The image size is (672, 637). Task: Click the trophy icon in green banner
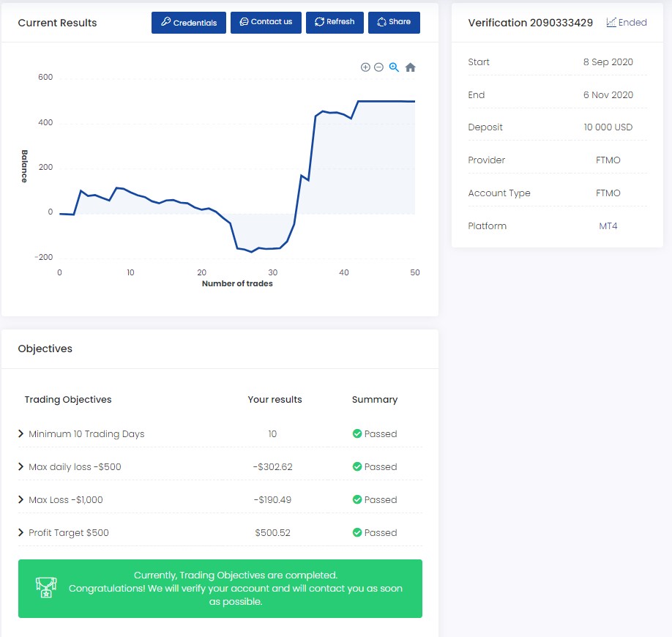(x=45, y=588)
